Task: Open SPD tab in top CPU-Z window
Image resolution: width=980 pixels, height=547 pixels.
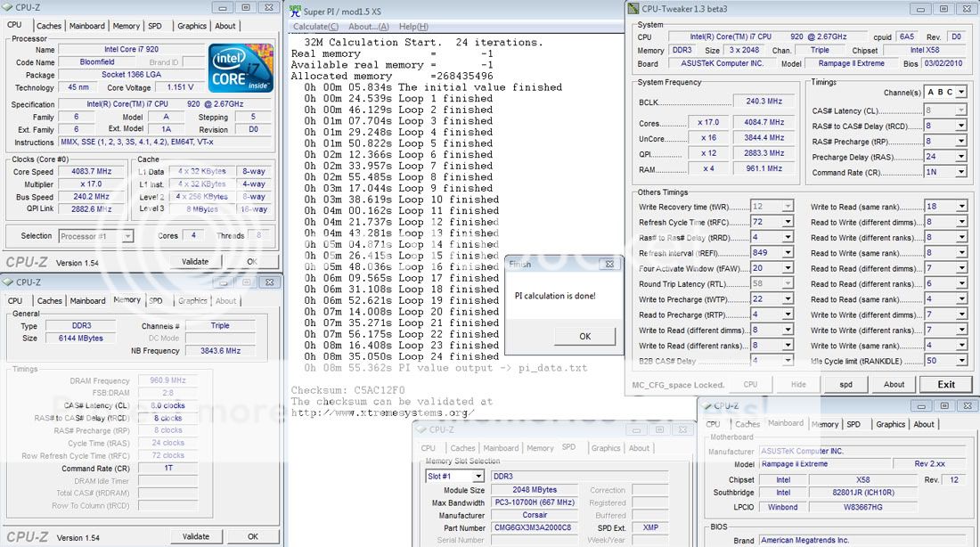Action: [155, 26]
